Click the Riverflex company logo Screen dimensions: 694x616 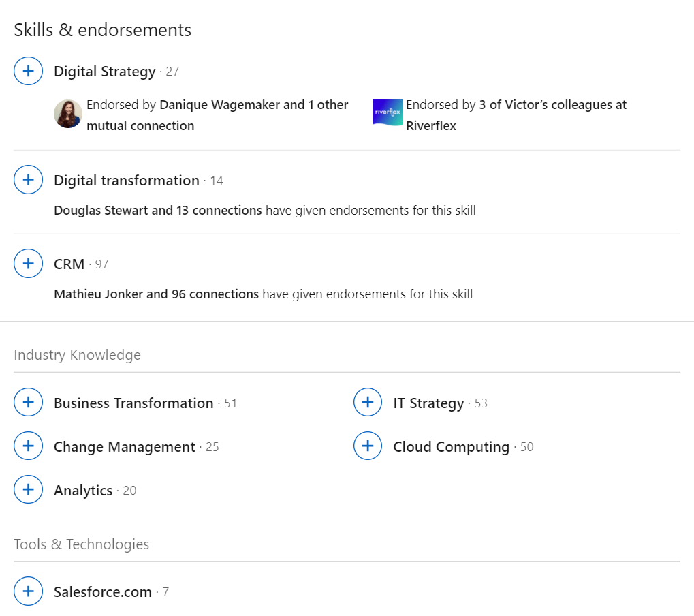pos(388,112)
